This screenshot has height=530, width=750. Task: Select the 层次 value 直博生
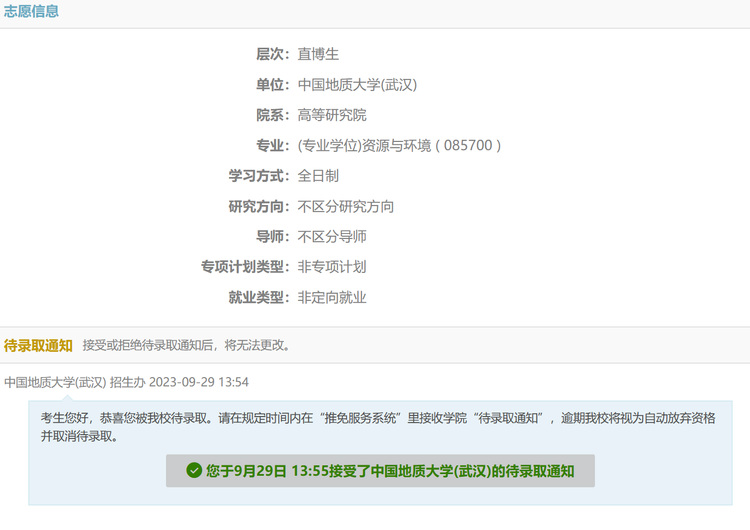(318, 54)
